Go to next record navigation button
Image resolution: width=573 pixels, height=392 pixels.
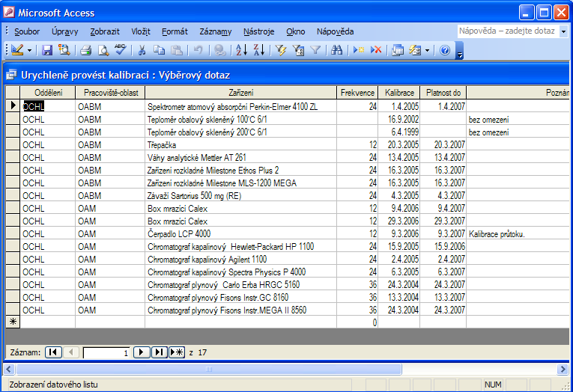click(x=142, y=352)
